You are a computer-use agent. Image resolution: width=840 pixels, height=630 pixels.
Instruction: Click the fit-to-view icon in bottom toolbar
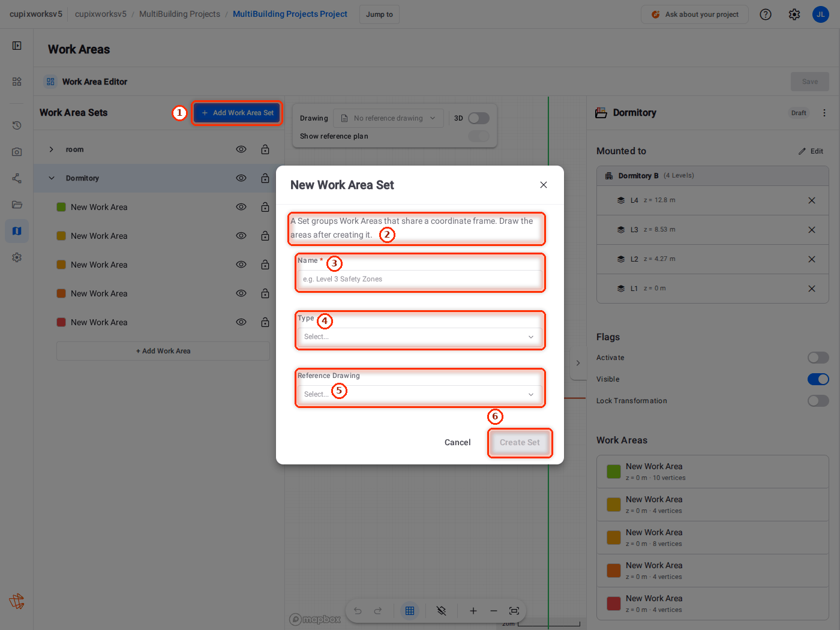pos(514,611)
